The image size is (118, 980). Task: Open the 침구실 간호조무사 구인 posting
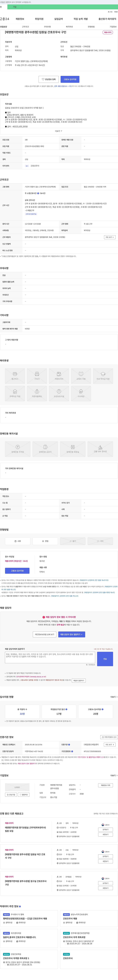(x=26, y=883)
